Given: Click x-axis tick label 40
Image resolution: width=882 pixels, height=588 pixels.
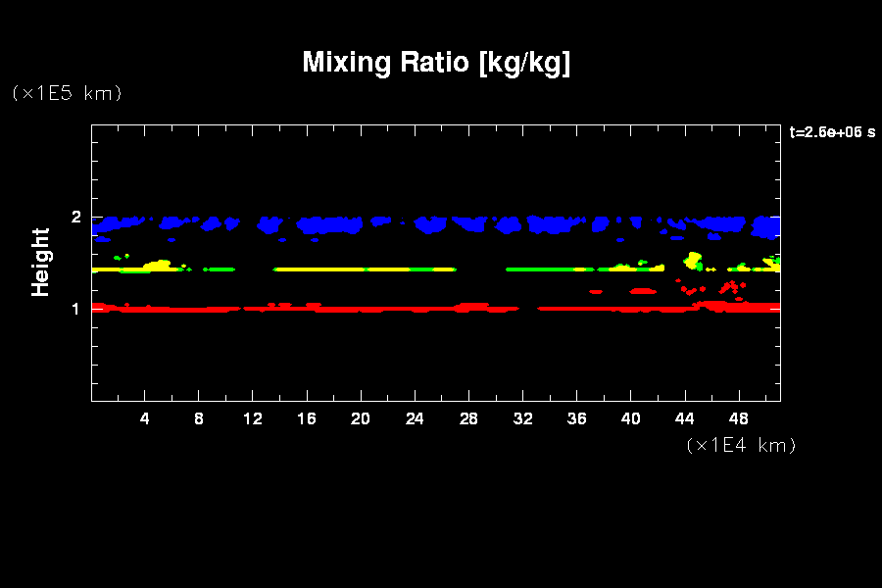Looking at the screenshot, I should 630,418.
